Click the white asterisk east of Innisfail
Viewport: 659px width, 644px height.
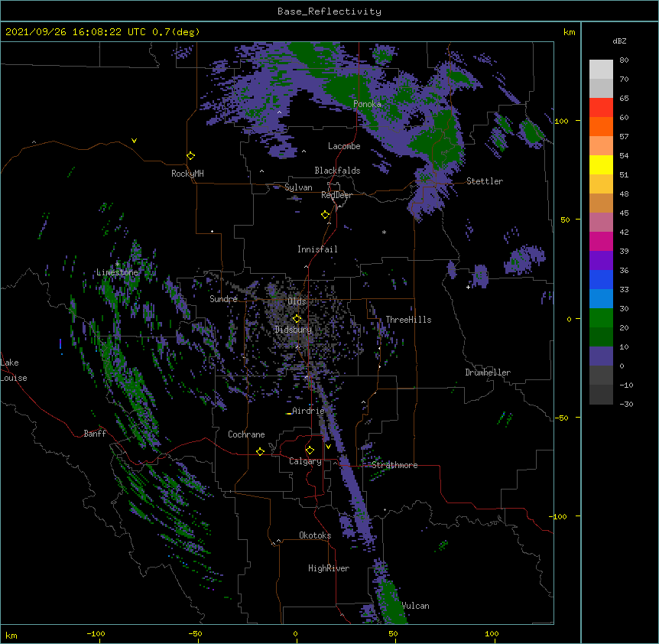click(x=384, y=233)
